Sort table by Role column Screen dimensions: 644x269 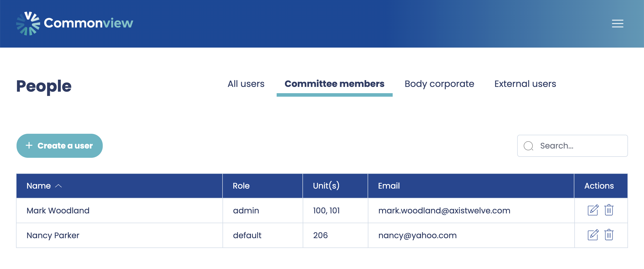pyautogui.click(x=241, y=186)
